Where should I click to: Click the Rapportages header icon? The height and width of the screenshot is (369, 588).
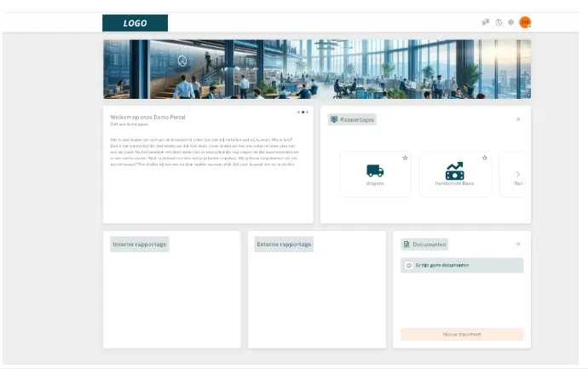click(x=334, y=119)
